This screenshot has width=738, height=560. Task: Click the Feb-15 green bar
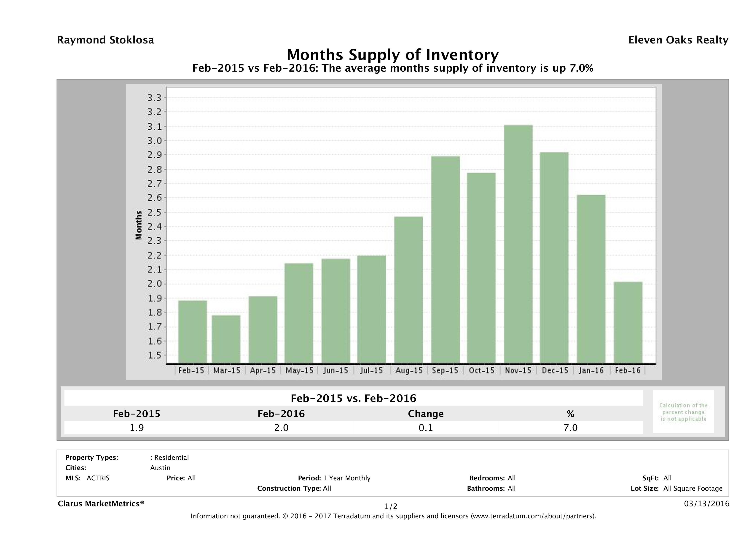pyautogui.click(x=193, y=331)
